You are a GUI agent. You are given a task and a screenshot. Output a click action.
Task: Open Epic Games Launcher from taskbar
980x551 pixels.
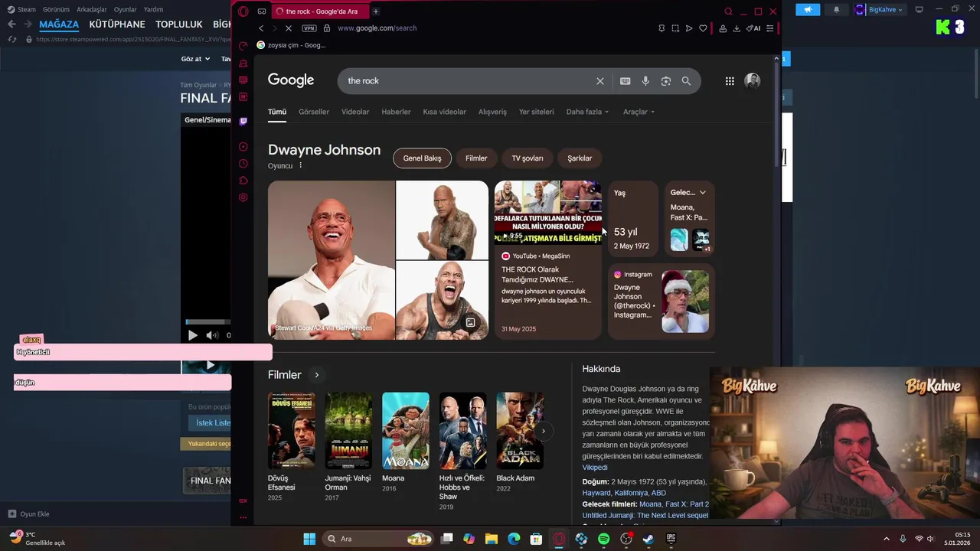click(671, 539)
